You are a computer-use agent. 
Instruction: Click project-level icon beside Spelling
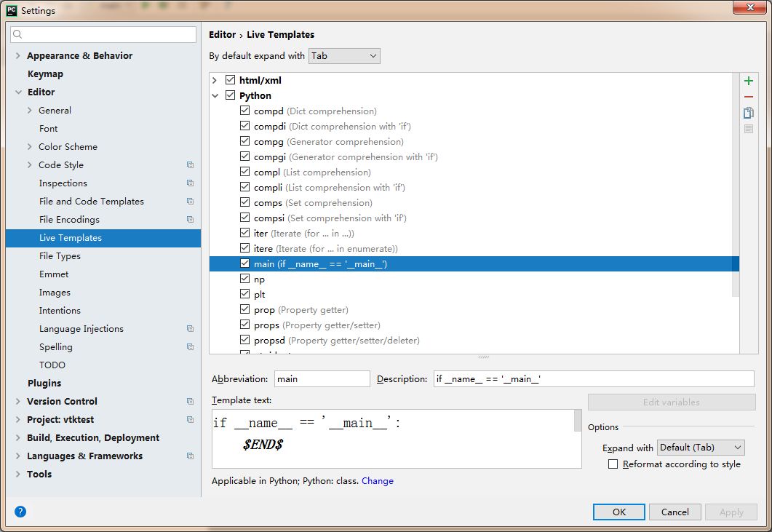click(x=190, y=347)
